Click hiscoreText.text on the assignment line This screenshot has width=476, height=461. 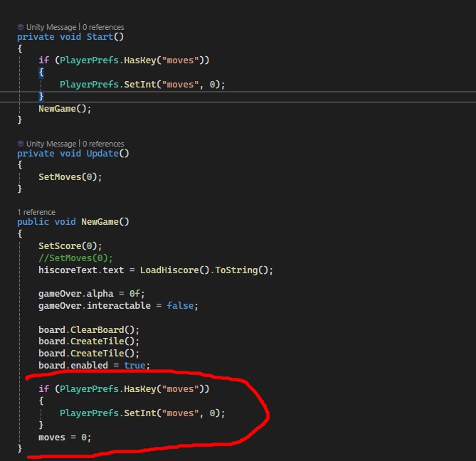coord(81,270)
